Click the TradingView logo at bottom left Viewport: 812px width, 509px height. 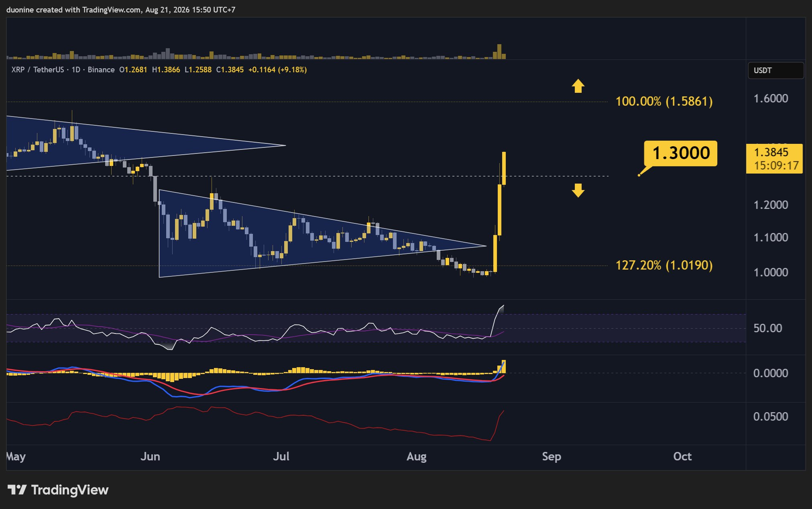(58, 490)
